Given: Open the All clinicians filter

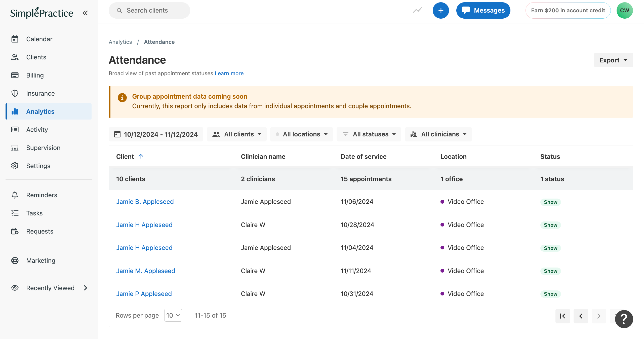Looking at the screenshot, I should coord(438,134).
